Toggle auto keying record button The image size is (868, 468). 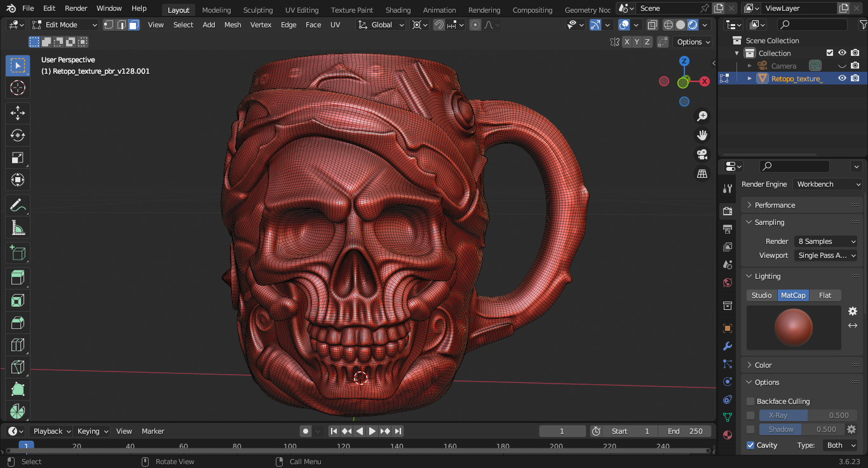coord(306,431)
